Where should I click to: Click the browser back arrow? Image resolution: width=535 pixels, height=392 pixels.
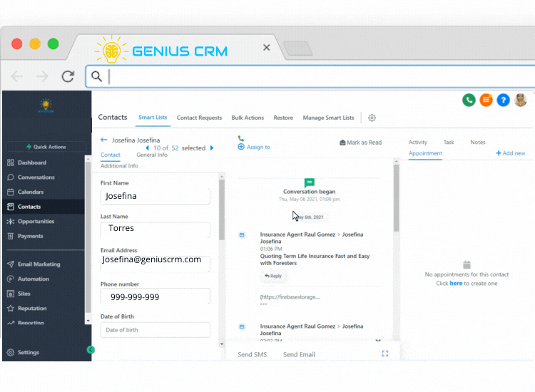coord(16,76)
